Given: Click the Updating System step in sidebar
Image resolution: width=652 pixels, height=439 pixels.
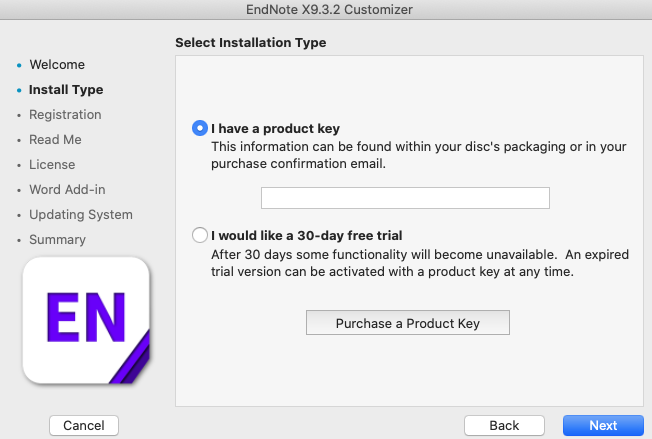Looking at the screenshot, I should (81, 215).
